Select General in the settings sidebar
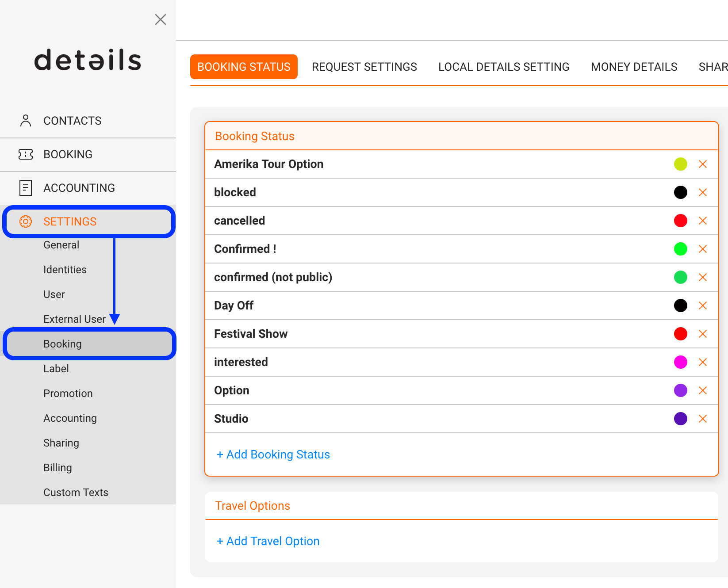 coord(61,244)
